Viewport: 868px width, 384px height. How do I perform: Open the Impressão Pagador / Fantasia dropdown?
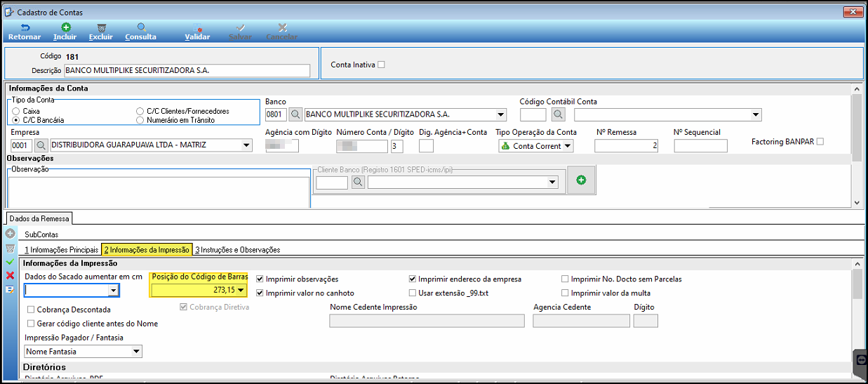tap(136, 351)
